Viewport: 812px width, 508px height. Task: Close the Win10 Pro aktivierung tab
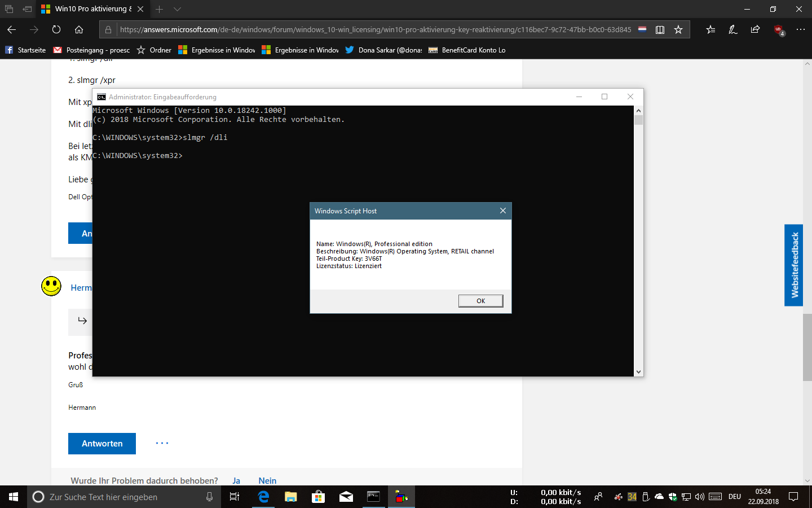point(140,9)
